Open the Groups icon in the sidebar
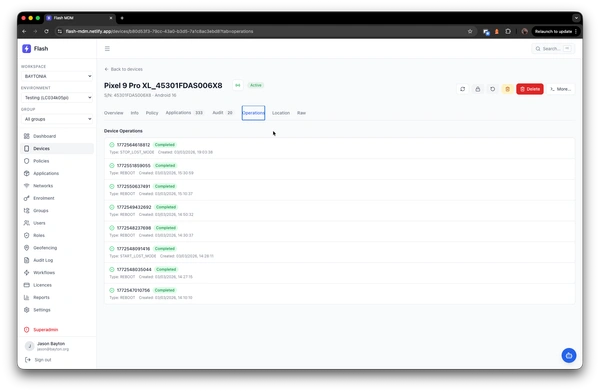This screenshot has height=392, width=600. (x=26, y=211)
